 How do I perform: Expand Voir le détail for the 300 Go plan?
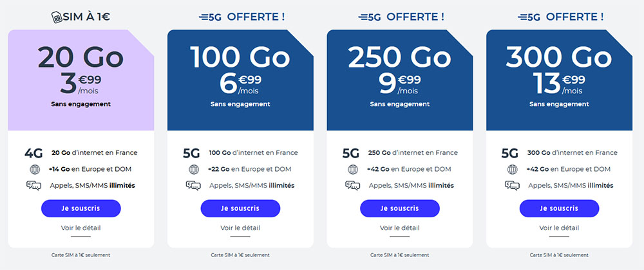[x=559, y=228]
